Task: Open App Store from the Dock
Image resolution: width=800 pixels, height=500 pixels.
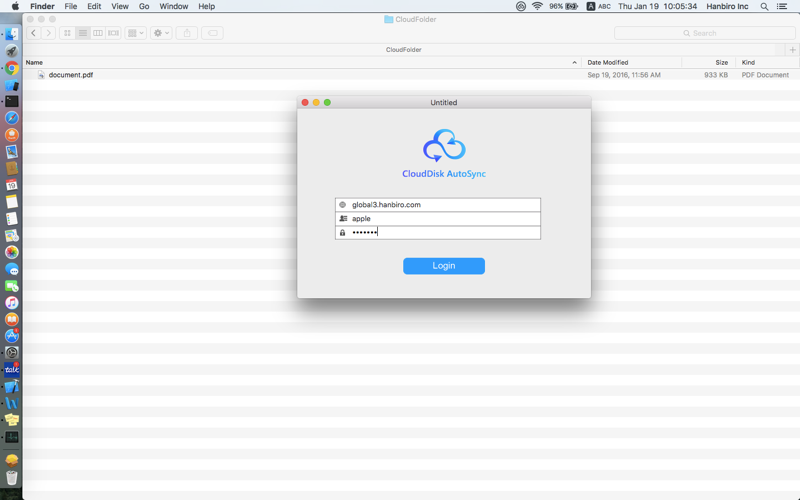Action: click(x=12, y=336)
